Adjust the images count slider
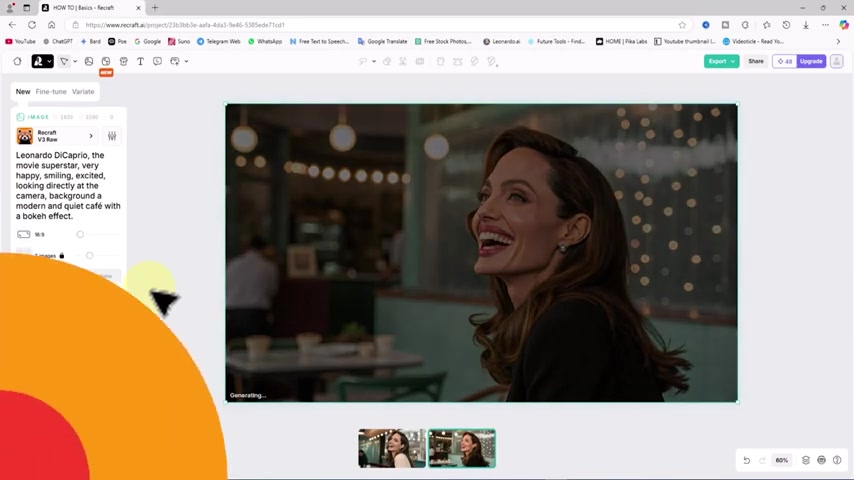854x480 pixels. pos(89,255)
